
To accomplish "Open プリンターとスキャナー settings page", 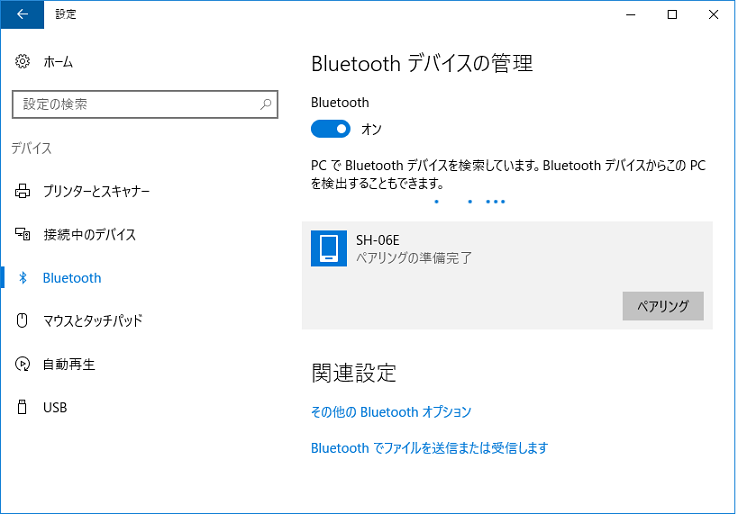I will (x=96, y=191).
